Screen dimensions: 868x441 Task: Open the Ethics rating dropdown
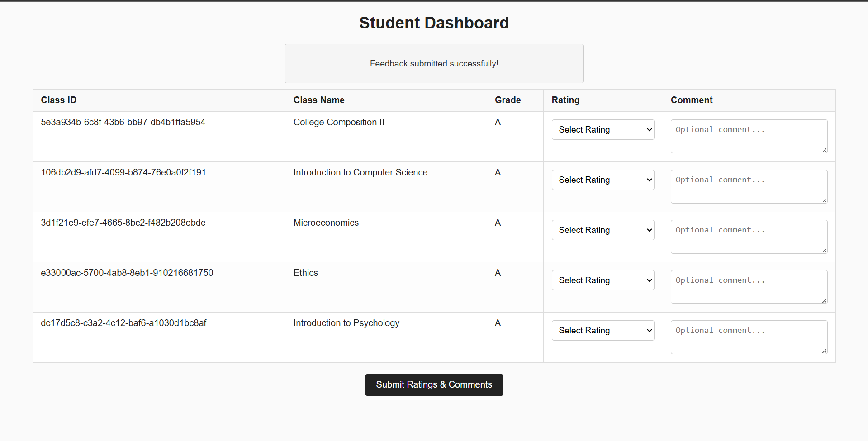tap(602, 280)
